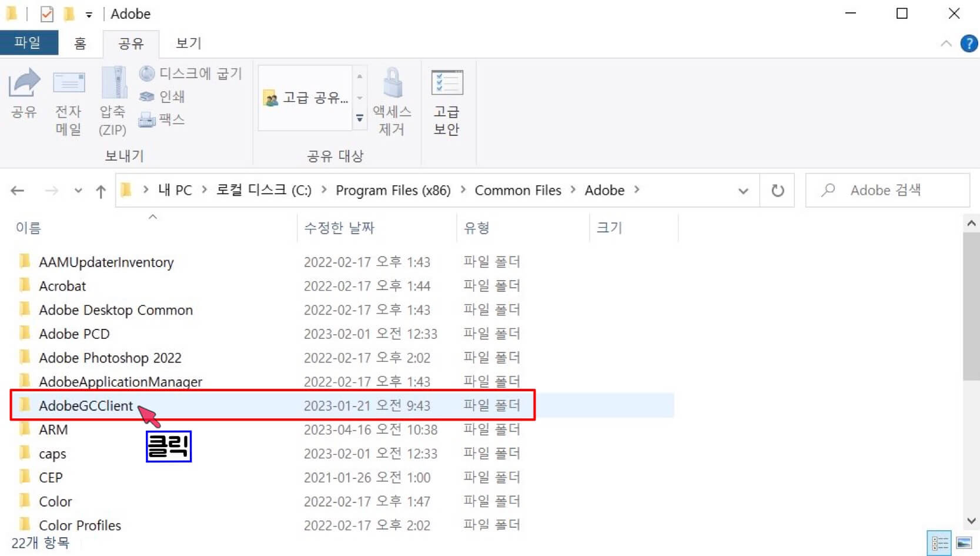Viewport: 980px width, 556px height.
Task: Click the 인쇄 print option
Action: click(162, 96)
